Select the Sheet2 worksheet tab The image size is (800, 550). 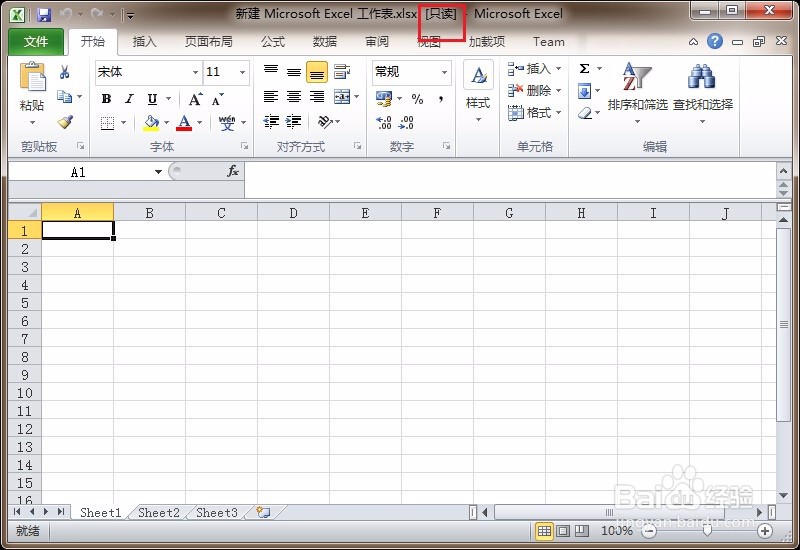[159, 512]
